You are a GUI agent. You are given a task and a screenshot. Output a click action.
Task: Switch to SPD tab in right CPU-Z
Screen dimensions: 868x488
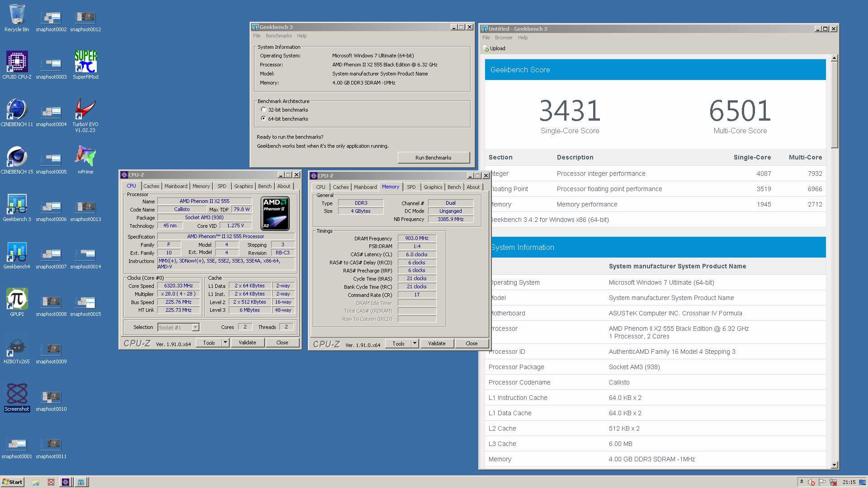(x=411, y=187)
